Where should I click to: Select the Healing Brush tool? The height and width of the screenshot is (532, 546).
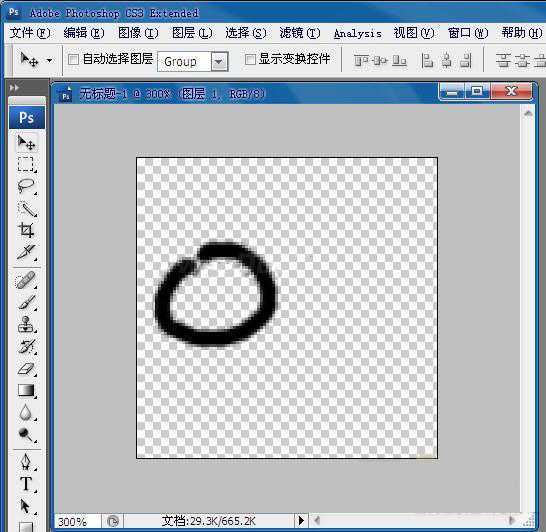click(x=26, y=280)
